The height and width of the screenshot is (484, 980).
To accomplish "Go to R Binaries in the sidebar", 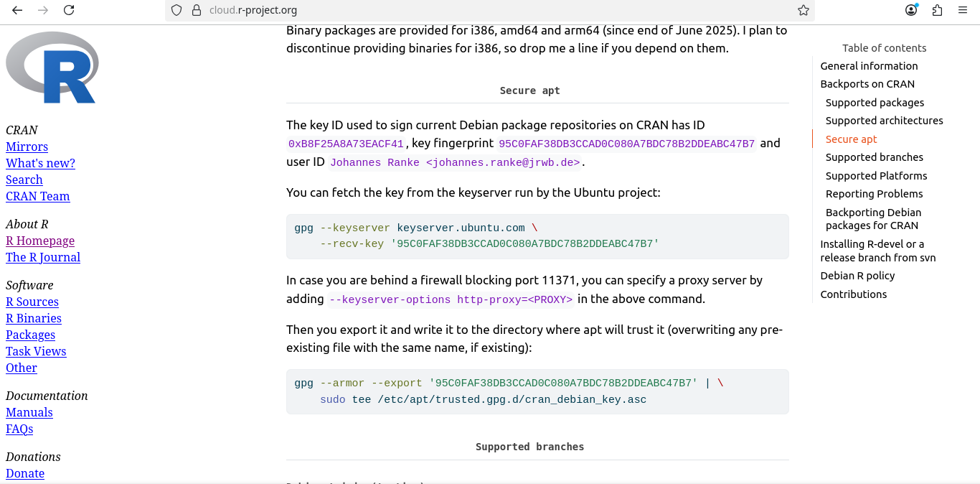I will pyautogui.click(x=34, y=318).
